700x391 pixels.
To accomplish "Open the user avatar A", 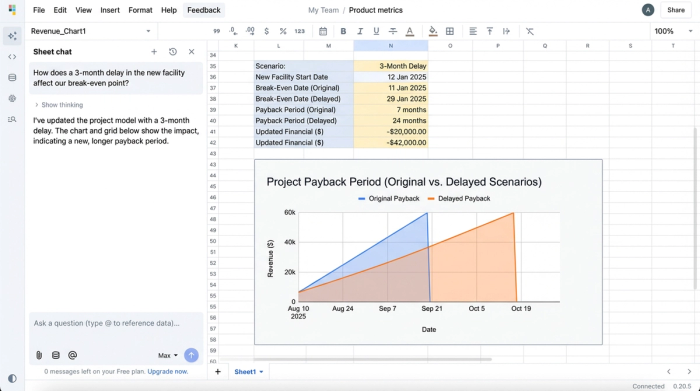I will 648,10.
